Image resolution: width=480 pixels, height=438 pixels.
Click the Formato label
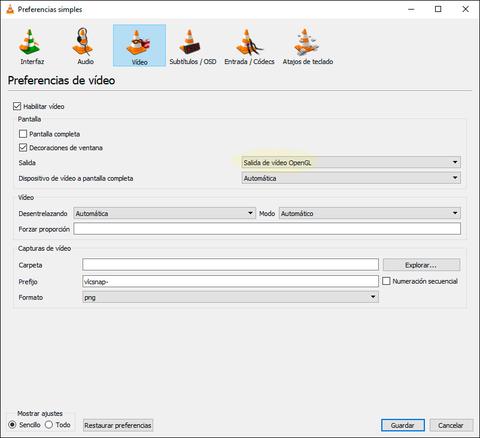(x=31, y=297)
